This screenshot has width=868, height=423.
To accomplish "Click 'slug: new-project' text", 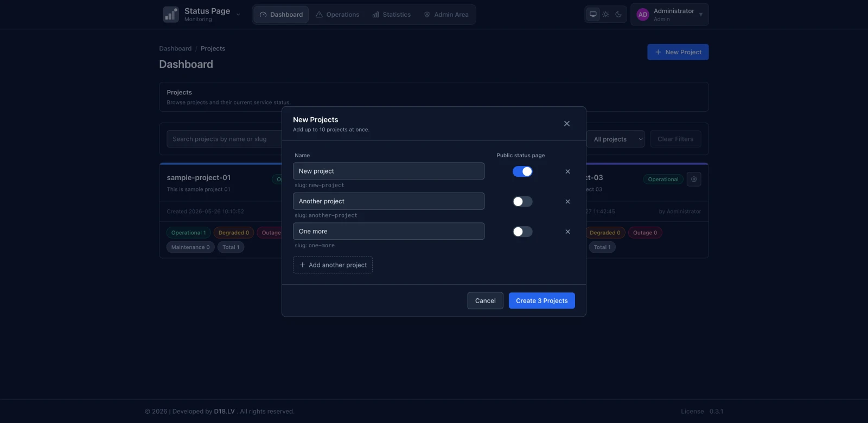I will point(320,185).
